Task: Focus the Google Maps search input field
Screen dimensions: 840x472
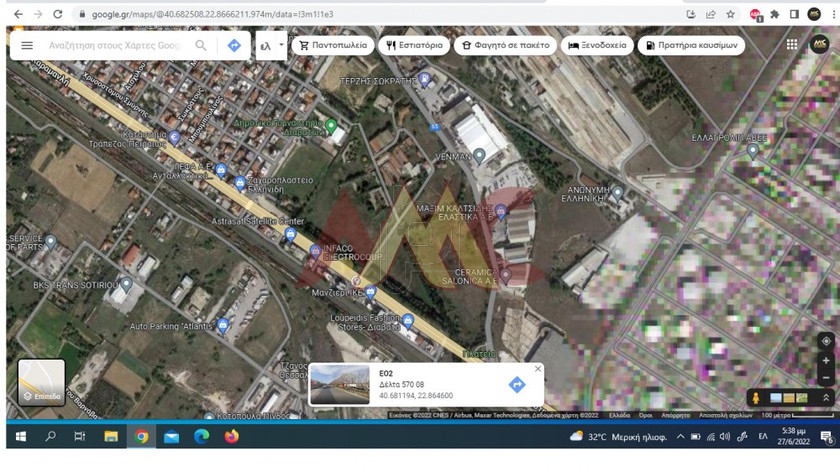Action: tap(115, 46)
